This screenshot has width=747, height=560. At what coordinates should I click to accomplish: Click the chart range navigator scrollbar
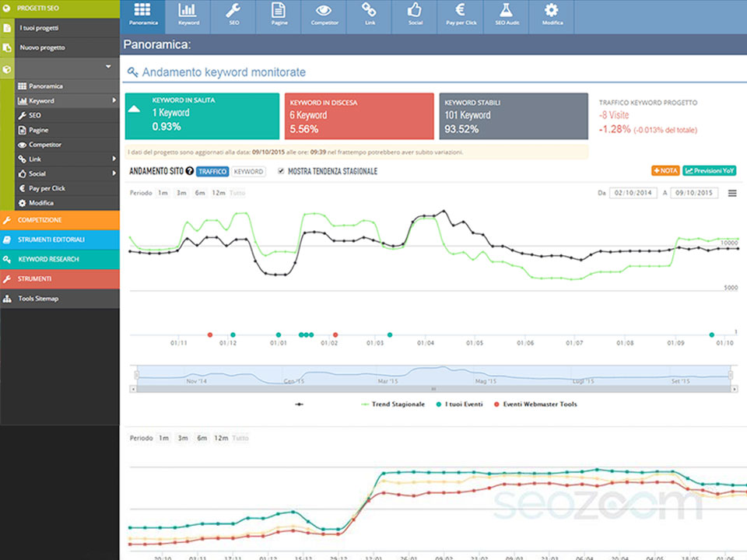433,387
